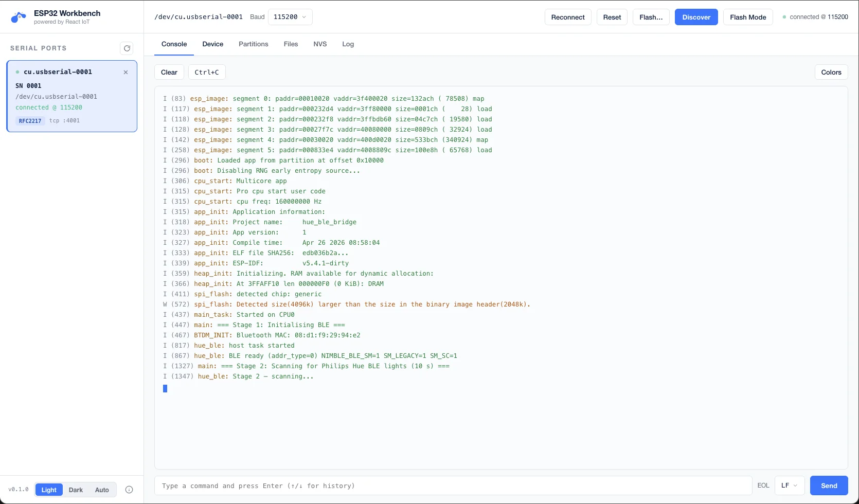The width and height of the screenshot is (859, 504).
Task: Switch theme to Dark
Action: [x=76, y=490]
